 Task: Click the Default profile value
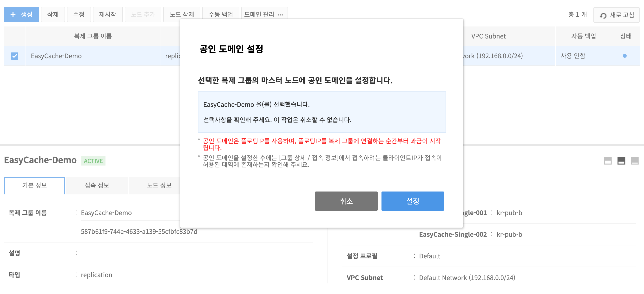click(429, 256)
